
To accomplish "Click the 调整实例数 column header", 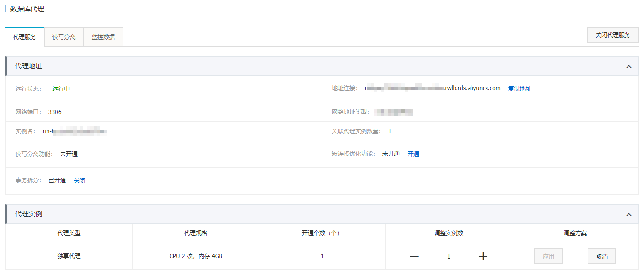I will click(x=449, y=233).
